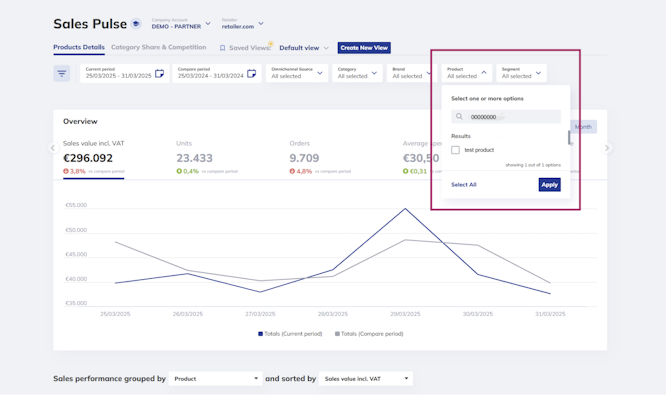
Task: Click the right carousel arrow near metrics
Action: point(607,148)
